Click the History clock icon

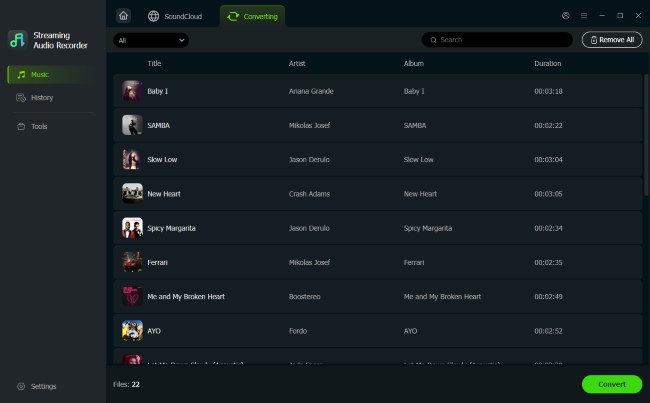click(x=21, y=98)
